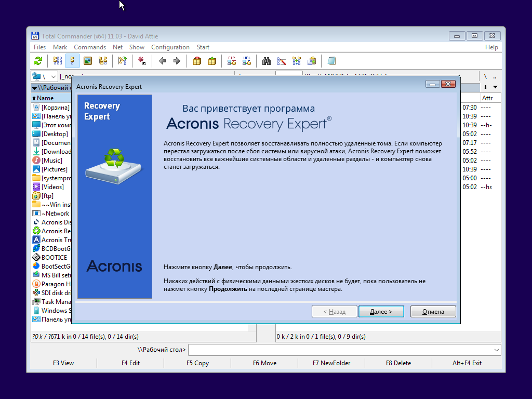Toggle the thumbnail view toolbar icon
Image resolution: width=532 pixels, height=399 pixels.
[88, 61]
